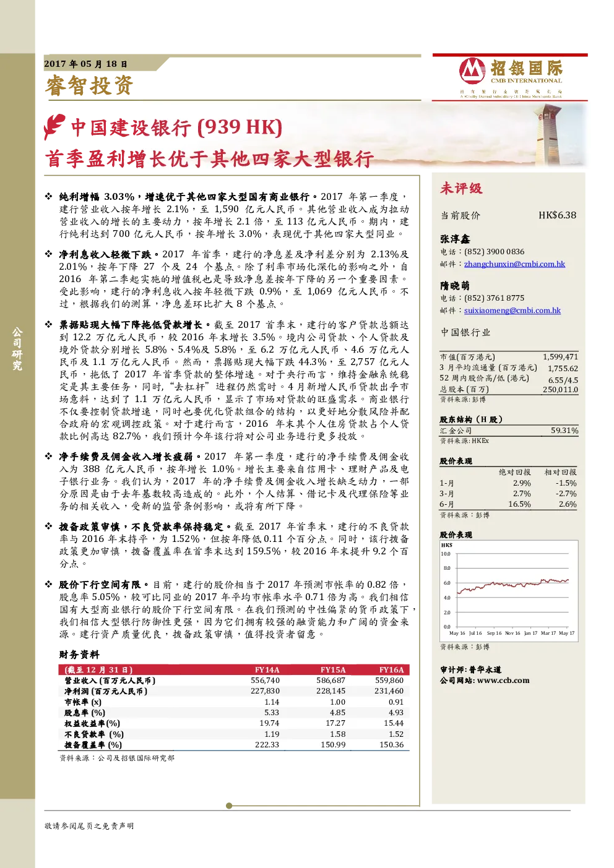Select absolute return value 16.5%
This screenshot has height=868, width=614.
(x=519, y=504)
